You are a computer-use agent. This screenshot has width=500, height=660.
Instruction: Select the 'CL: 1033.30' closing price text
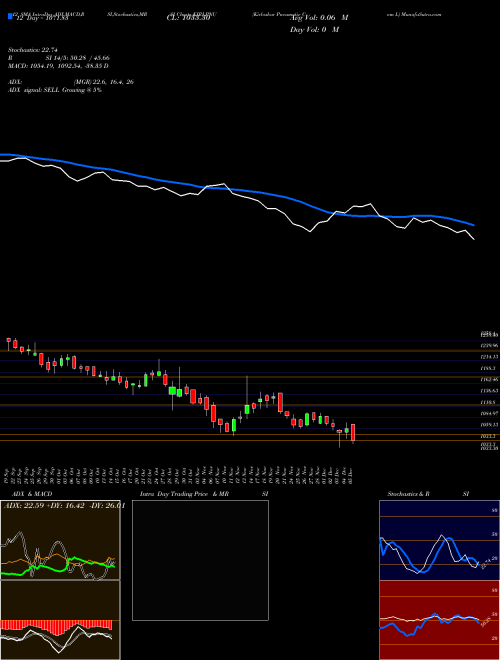[189, 18]
